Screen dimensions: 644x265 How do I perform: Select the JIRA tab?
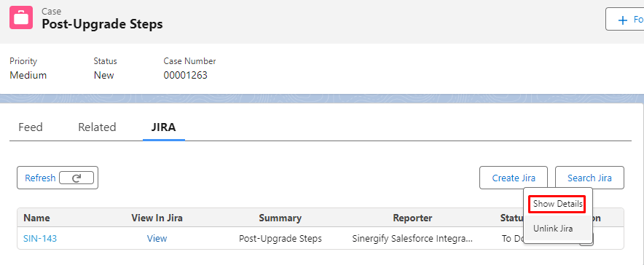tap(163, 127)
